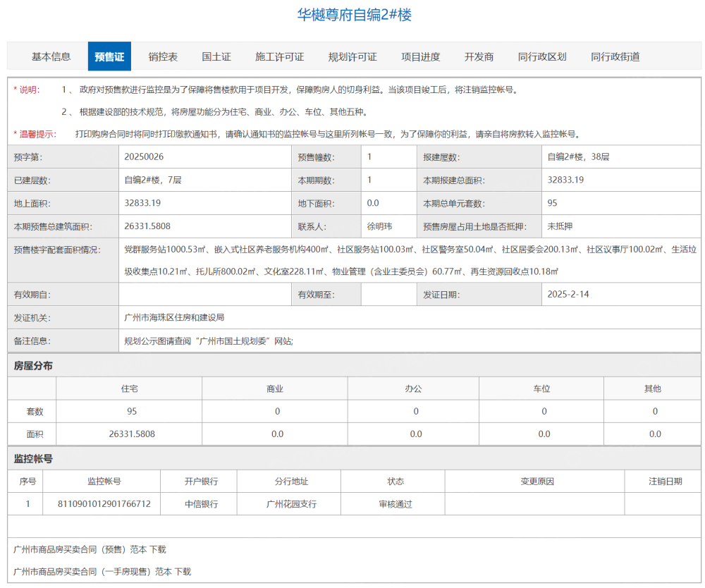This screenshot has width=705, height=588.
Task: Click the 分行地址 column header
Action: point(291,481)
